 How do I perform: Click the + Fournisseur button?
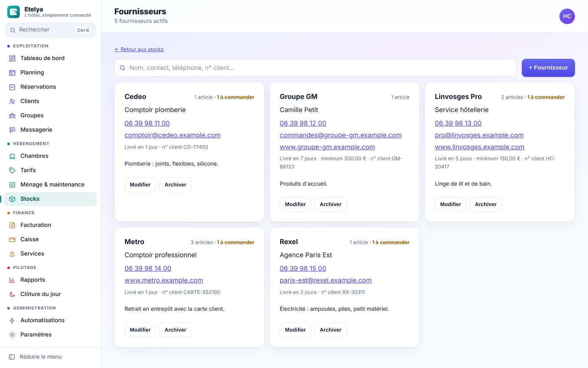(548, 68)
